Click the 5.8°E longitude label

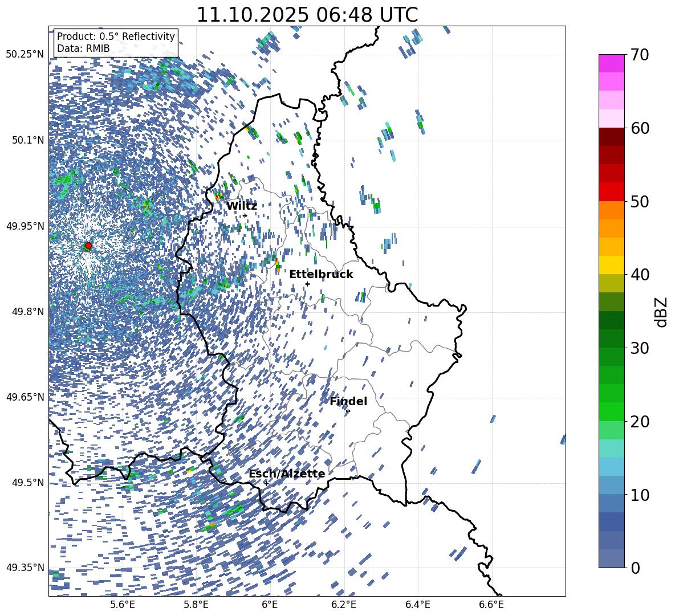pos(196,605)
